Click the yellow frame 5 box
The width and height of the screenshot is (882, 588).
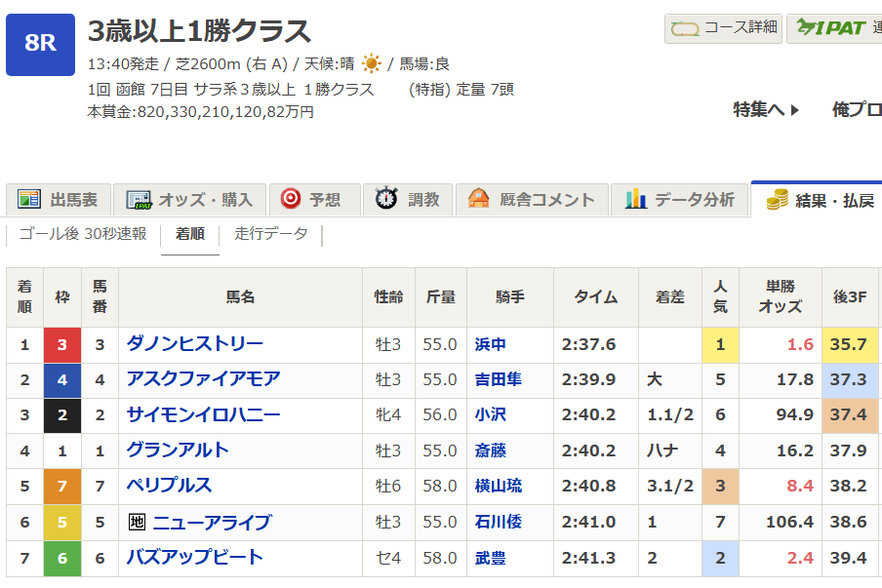pyautogui.click(x=62, y=523)
